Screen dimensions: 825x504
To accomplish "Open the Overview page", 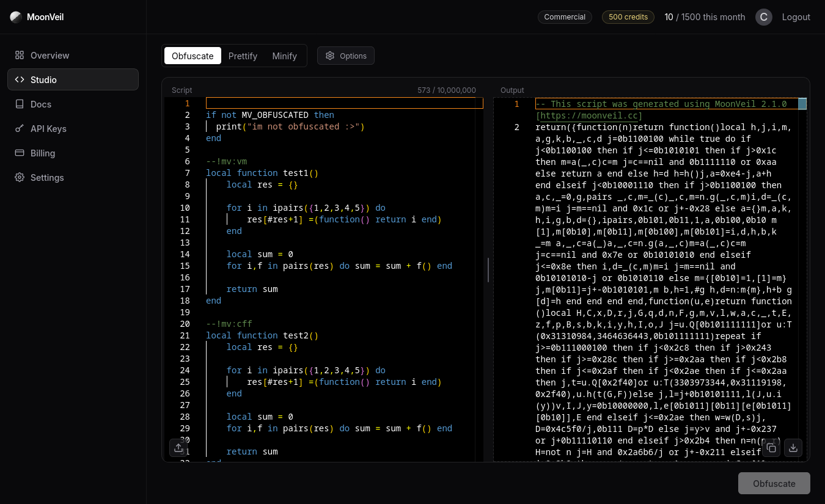I will pos(73,55).
